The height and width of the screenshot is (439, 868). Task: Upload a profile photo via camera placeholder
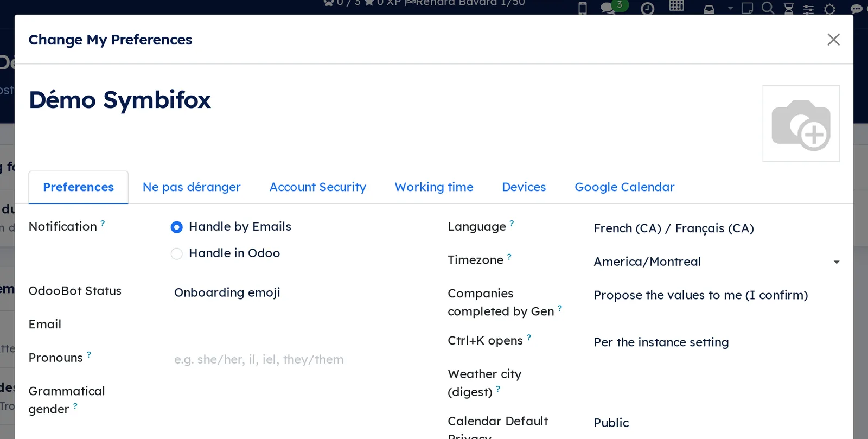point(801,123)
